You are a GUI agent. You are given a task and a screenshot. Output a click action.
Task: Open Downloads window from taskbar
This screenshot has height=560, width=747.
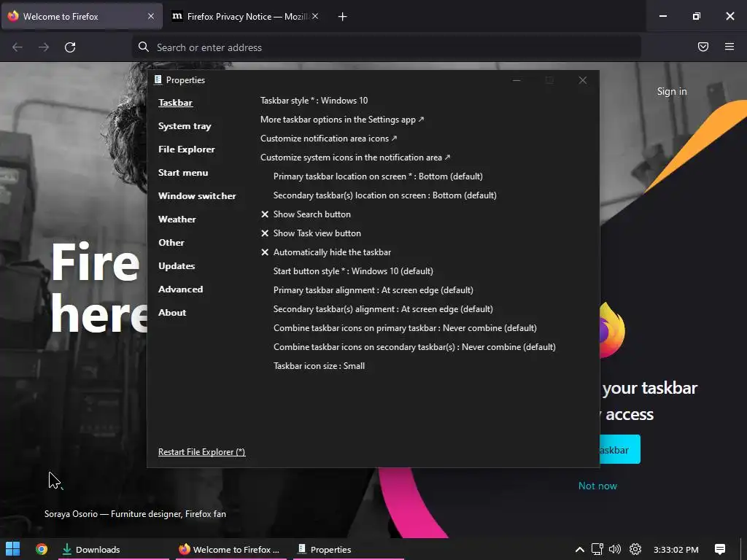point(113,550)
